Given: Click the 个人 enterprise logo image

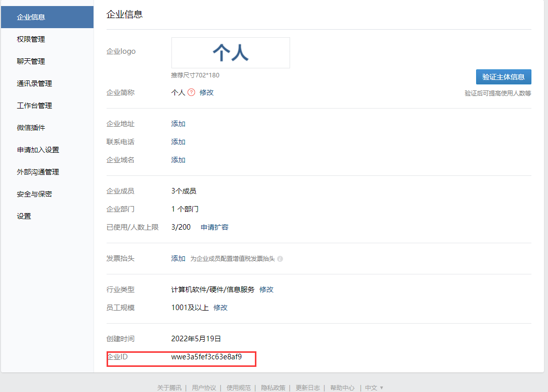Looking at the screenshot, I should tap(230, 53).
